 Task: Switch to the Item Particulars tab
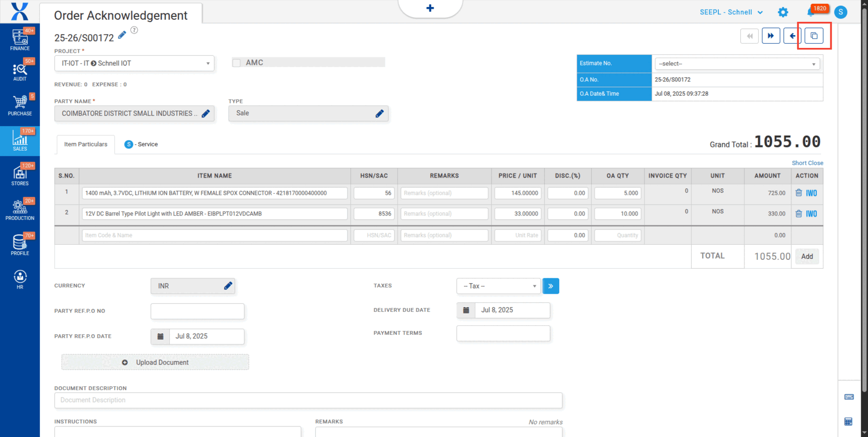(x=86, y=144)
